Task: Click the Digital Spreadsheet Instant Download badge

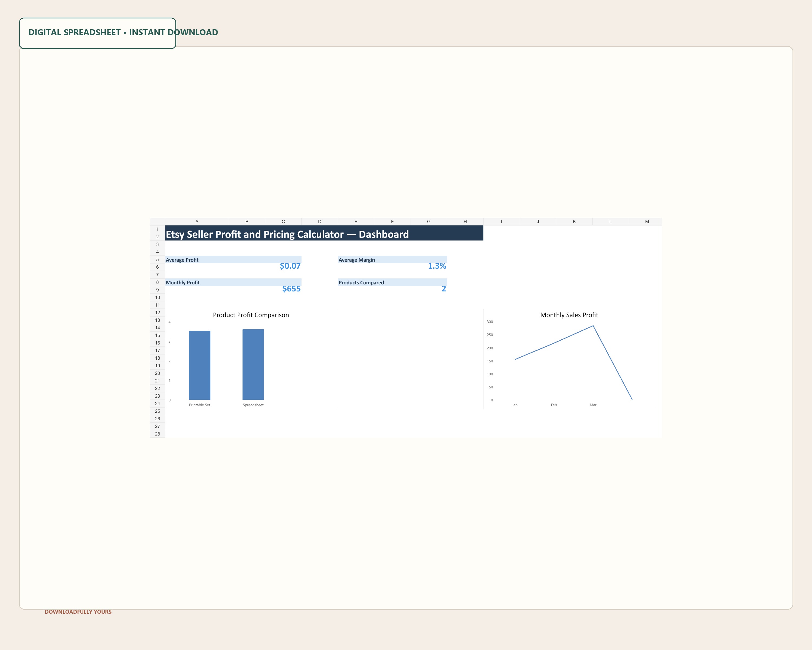Action: pos(97,33)
